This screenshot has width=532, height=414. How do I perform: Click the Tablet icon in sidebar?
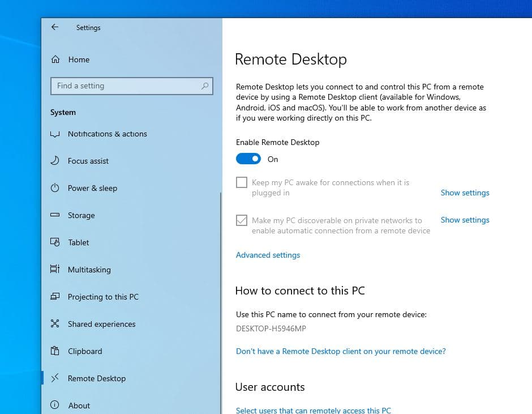[55, 242]
